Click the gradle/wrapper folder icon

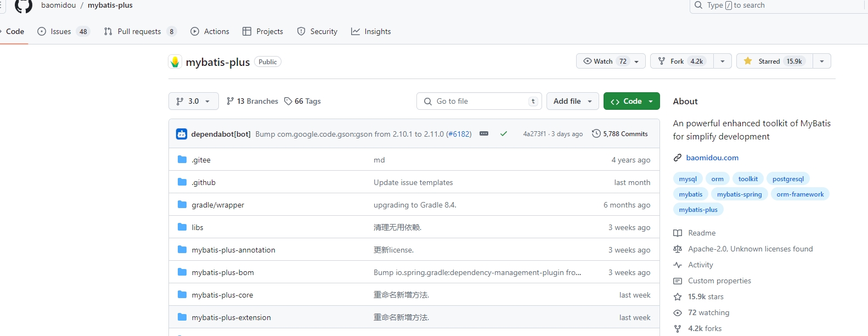(182, 205)
